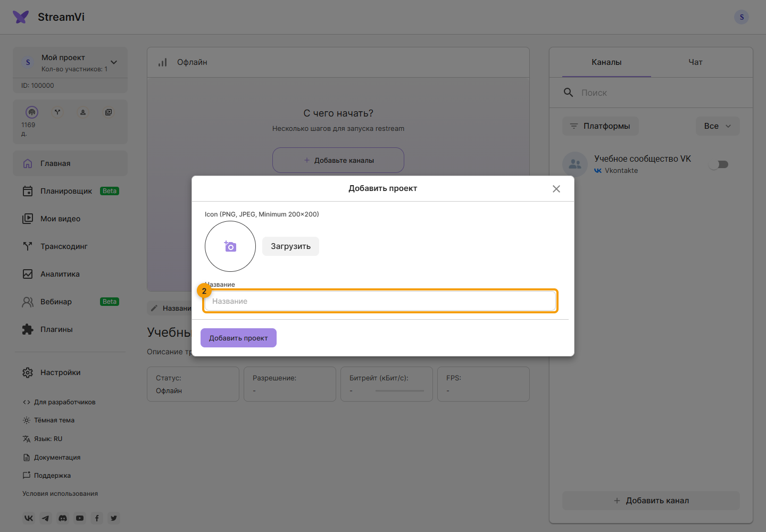Open the Facebook social link icon
766x532 pixels.
pos(97,518)
